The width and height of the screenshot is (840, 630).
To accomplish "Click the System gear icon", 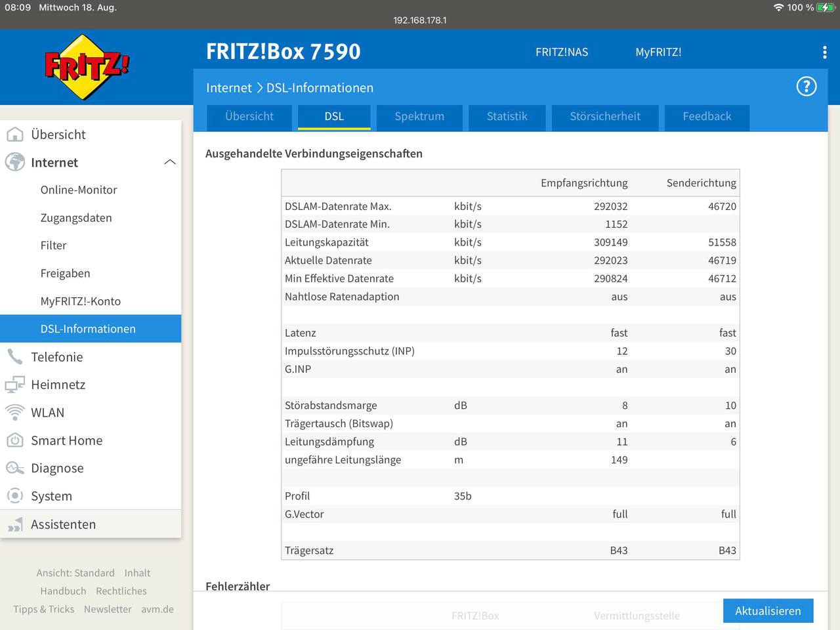I will (14, 496).
